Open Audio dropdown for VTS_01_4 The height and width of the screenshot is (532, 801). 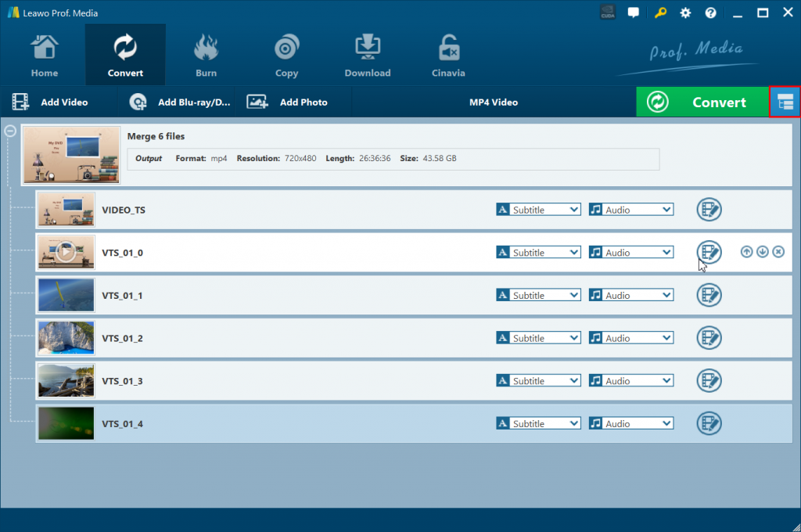click(x=631, y=424)
